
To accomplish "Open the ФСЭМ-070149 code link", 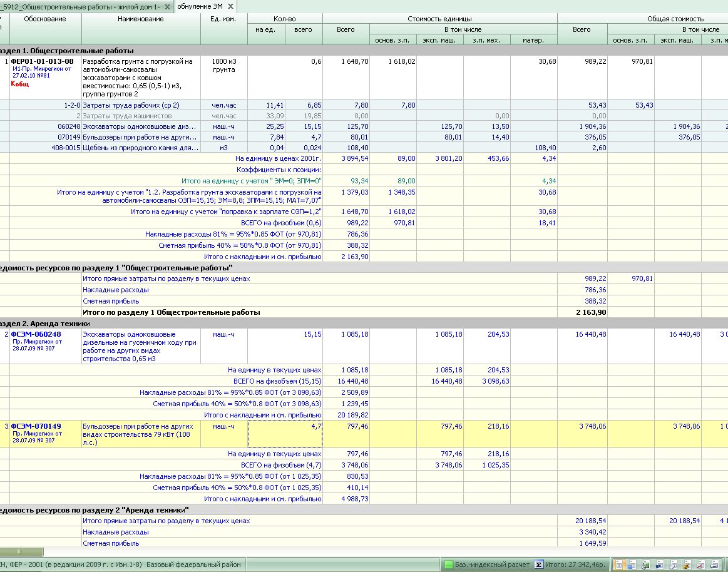I will (36, 426).
